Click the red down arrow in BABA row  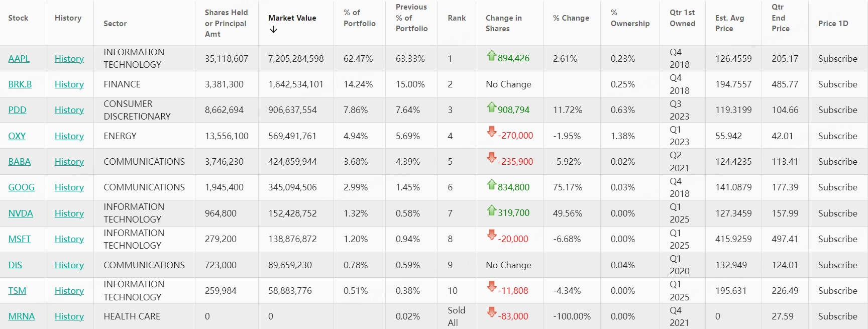coord(492,158)
